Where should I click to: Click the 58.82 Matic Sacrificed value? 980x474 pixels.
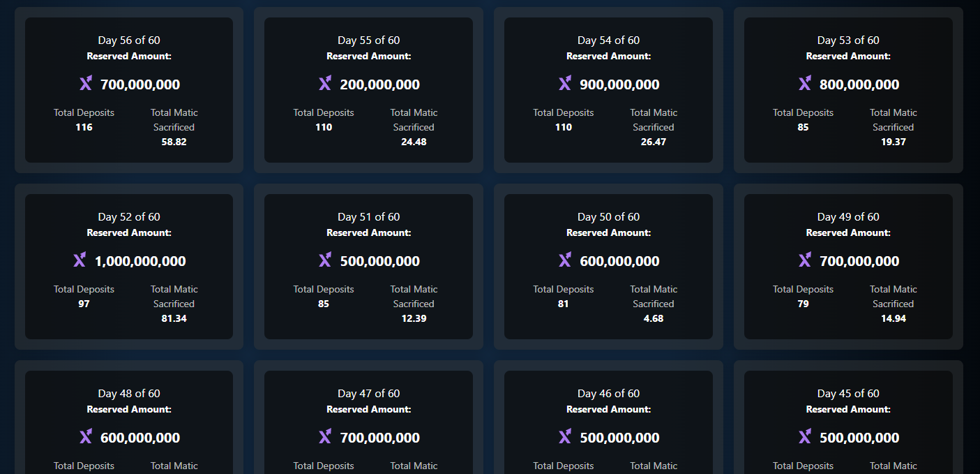[174, 142]
